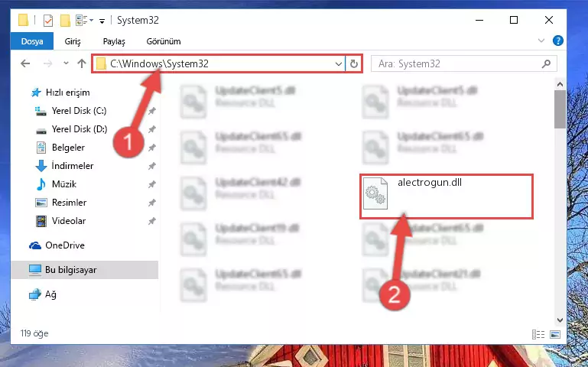588x367 pixels.
Task: Open the Customize Quick Access Toolbar dropdown
Action: click(x=102, y=21)
